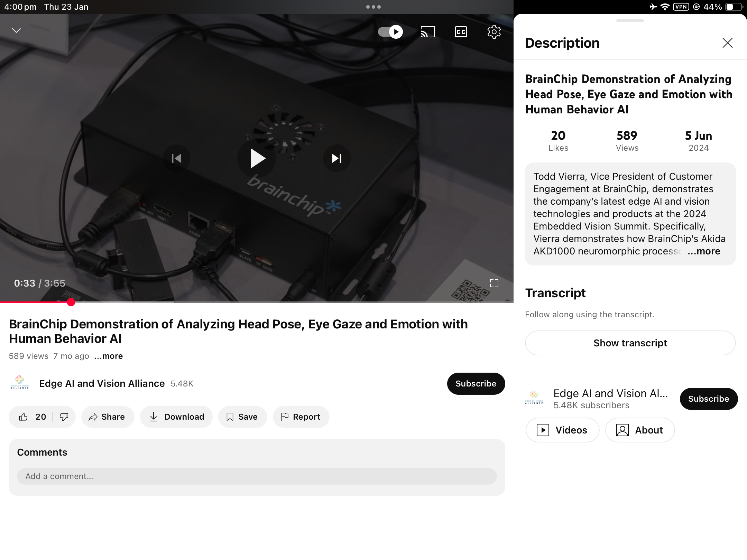Tap the three-dot multitasking menu at top
Screen dimensions: 747x560
(373, 7)
